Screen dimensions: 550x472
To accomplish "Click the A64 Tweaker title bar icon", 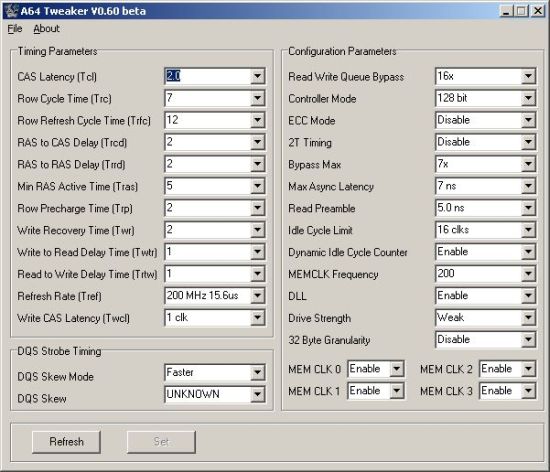I will coord(11,11).
